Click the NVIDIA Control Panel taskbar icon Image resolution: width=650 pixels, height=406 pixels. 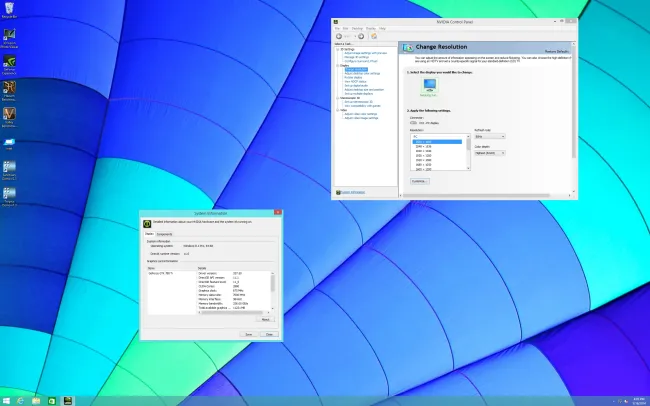click(x=68, y=401)
